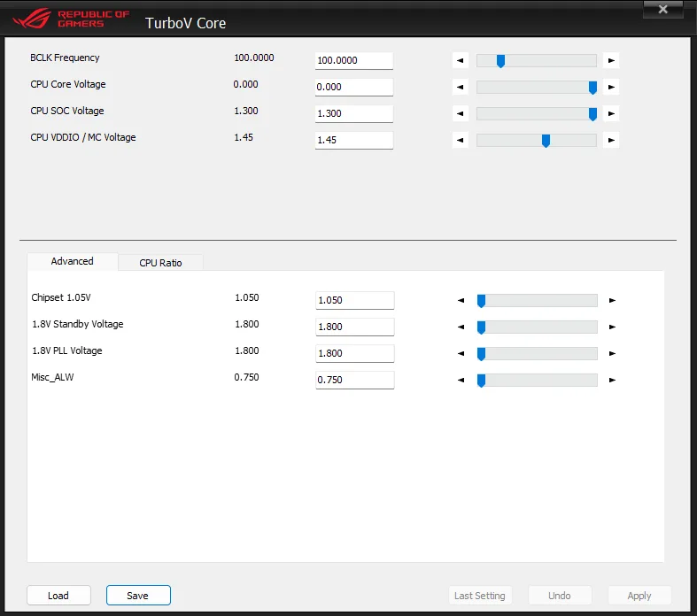The height and width of the screenshot is (616, 697).
Task: Decrease Misc_ALW with left arrow
Action: tap(461, 381)
